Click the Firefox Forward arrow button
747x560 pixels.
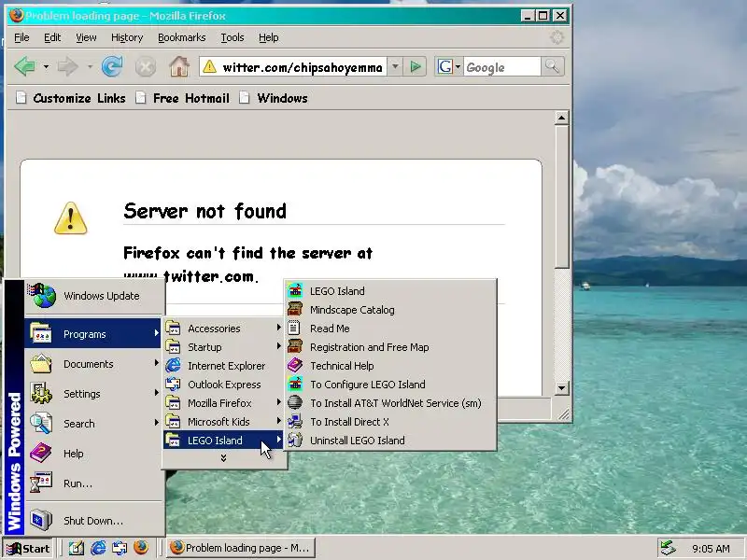tap(67, 66)
